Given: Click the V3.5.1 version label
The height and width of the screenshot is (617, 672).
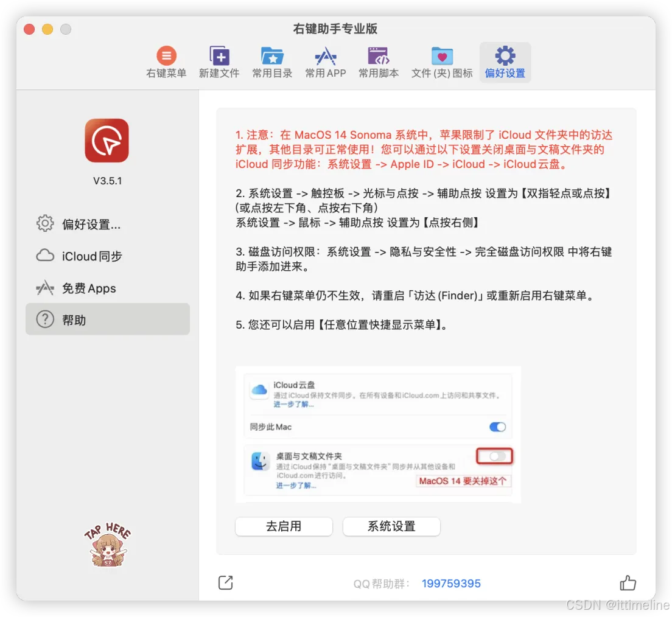Looking at the screenshot, I should tap(108, 181).
